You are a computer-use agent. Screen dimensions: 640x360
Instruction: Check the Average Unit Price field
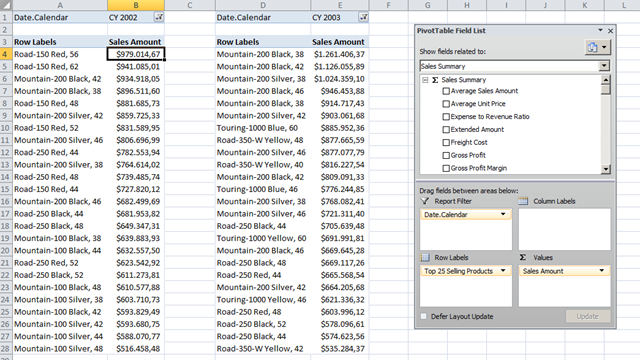point(446,104)
